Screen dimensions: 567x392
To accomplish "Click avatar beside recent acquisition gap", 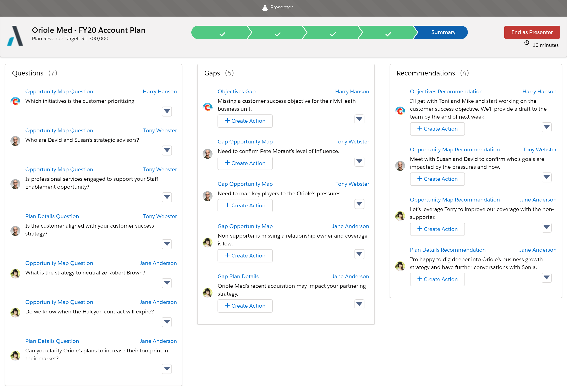I will [x=208, y=292].
